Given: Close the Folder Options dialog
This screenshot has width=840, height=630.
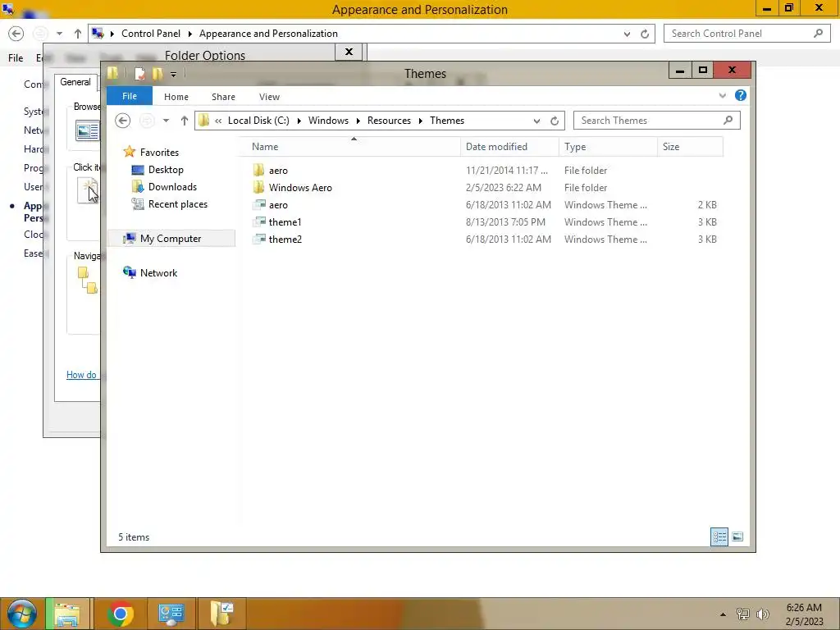Looking at the screenshot, I should pos(349,52).
